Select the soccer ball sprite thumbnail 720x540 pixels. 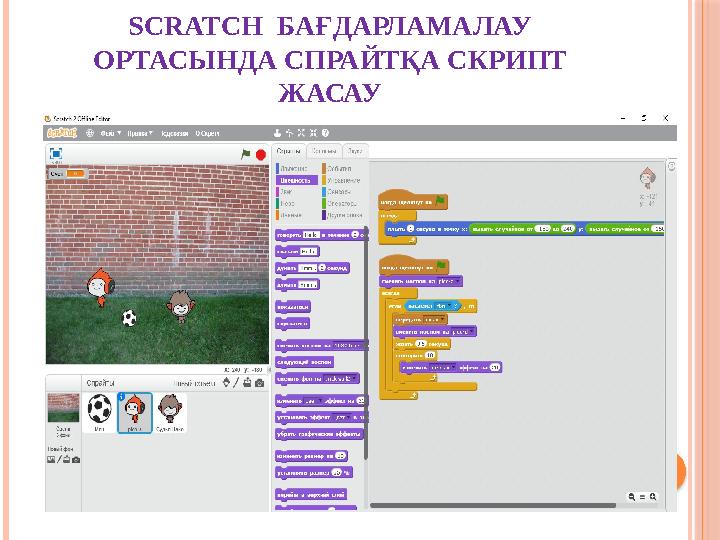[100, 412]
